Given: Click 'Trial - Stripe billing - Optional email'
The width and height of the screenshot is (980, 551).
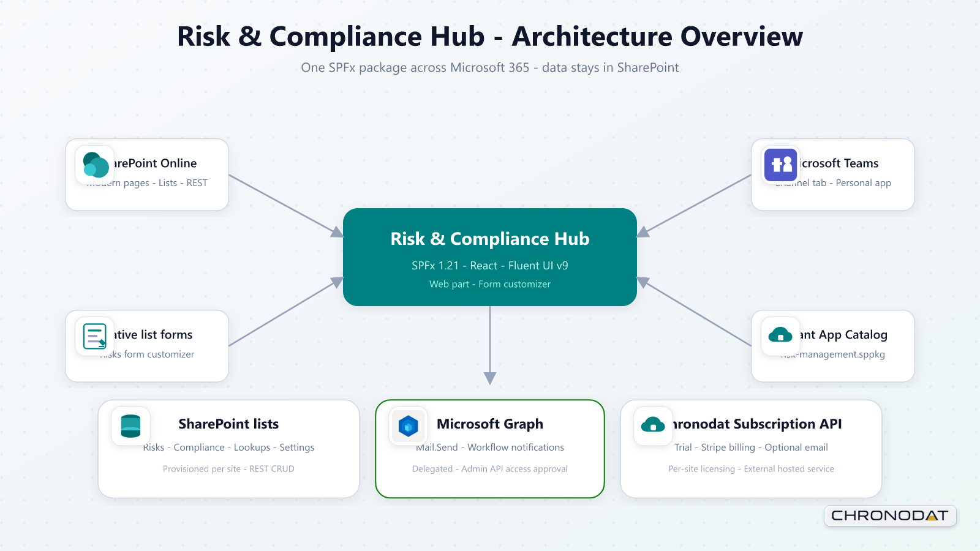Looking at the screenshot, I should (751, 448).
